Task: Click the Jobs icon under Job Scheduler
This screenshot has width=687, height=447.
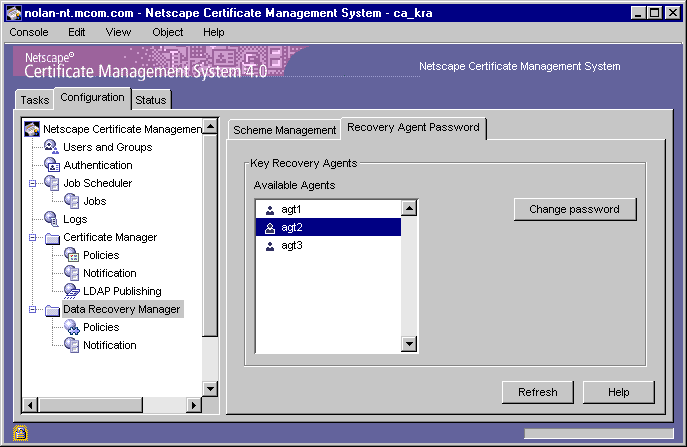Action: pos(72,201)
